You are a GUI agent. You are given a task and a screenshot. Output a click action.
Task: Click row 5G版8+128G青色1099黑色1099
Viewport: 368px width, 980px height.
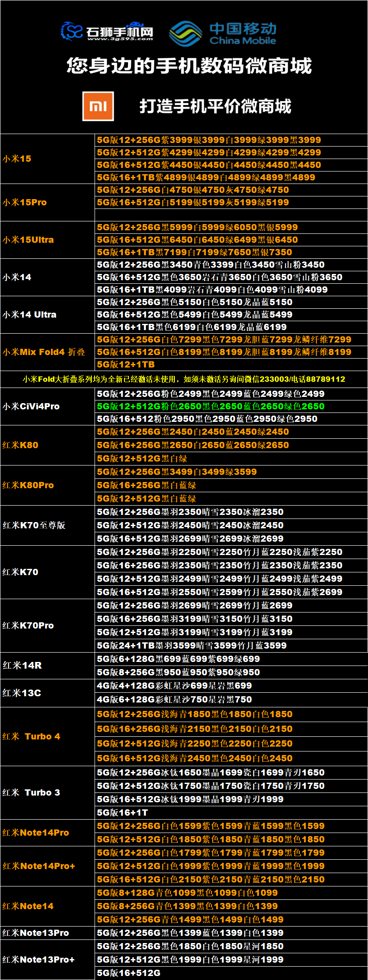pos(231,893)
